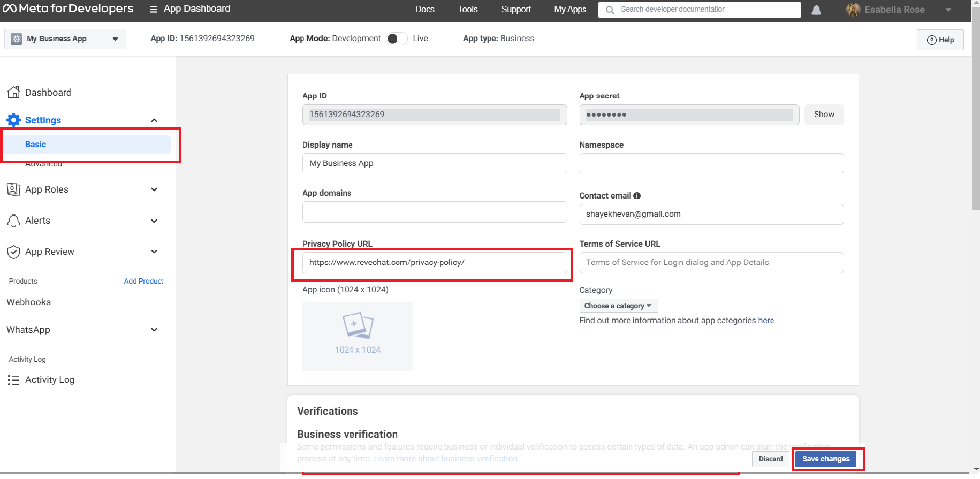Viewport: 980px width, 479px height.
Task: Open the notifications bell
Action: click(x=816, y=10)
